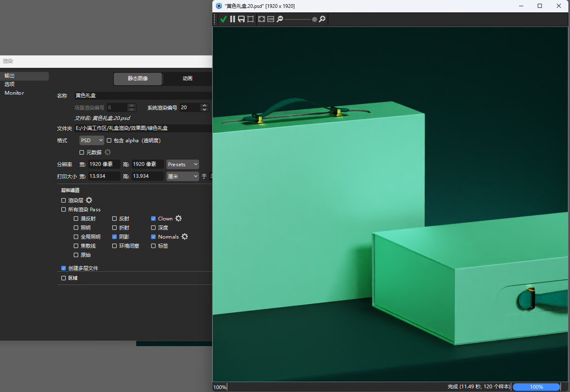Open settings gear next to Clown pass

point(178,218)
